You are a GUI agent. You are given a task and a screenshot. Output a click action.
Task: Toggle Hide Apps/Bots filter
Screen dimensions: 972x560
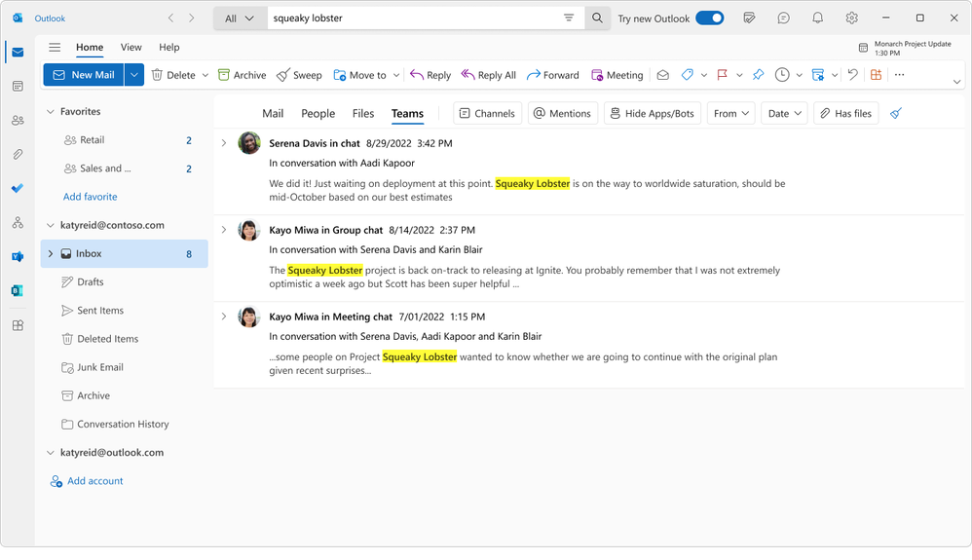(x=653, y=114)
